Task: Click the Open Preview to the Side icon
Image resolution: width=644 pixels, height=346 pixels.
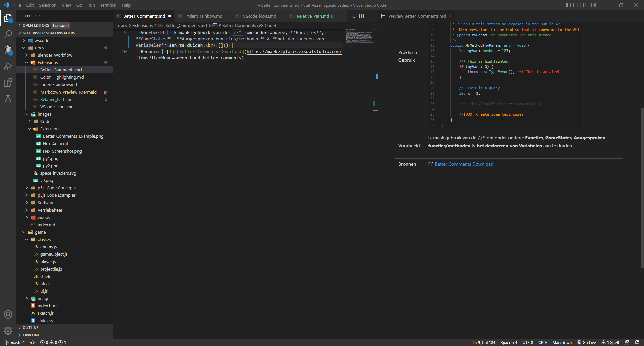Action: point(353,16)
